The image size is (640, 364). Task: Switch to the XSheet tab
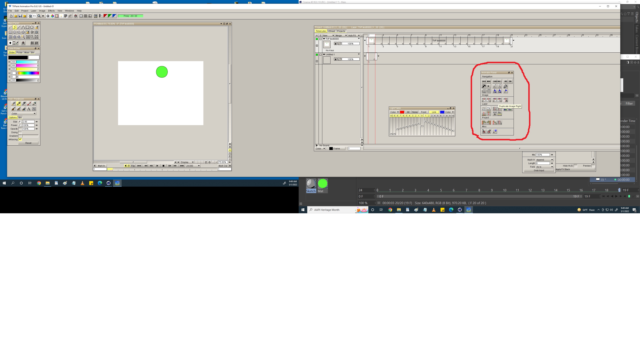pyautogui.click(x=332, y=31)
